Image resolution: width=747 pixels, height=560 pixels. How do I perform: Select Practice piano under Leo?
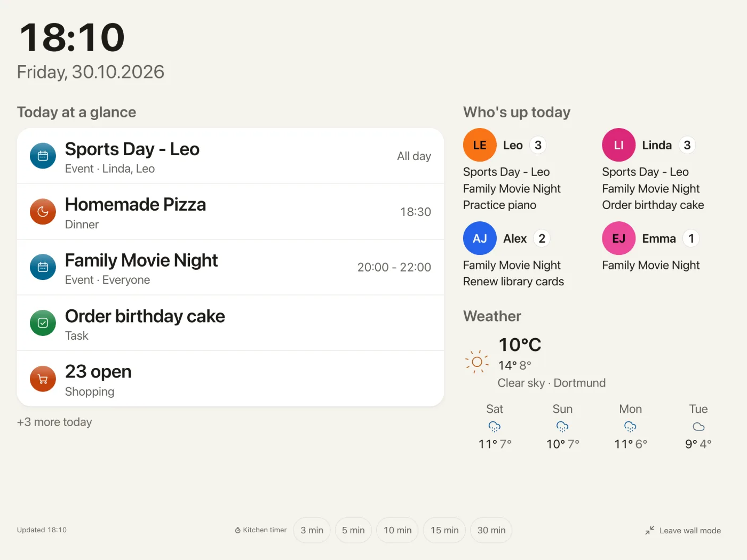coord(499,205)
